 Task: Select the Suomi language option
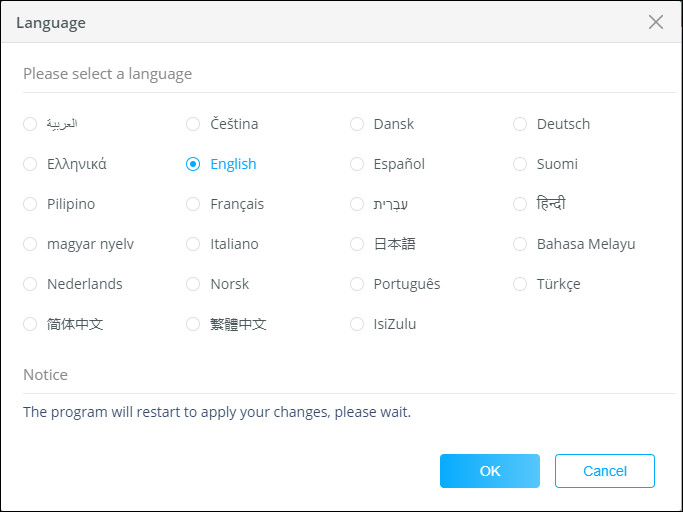coord(520,164)
